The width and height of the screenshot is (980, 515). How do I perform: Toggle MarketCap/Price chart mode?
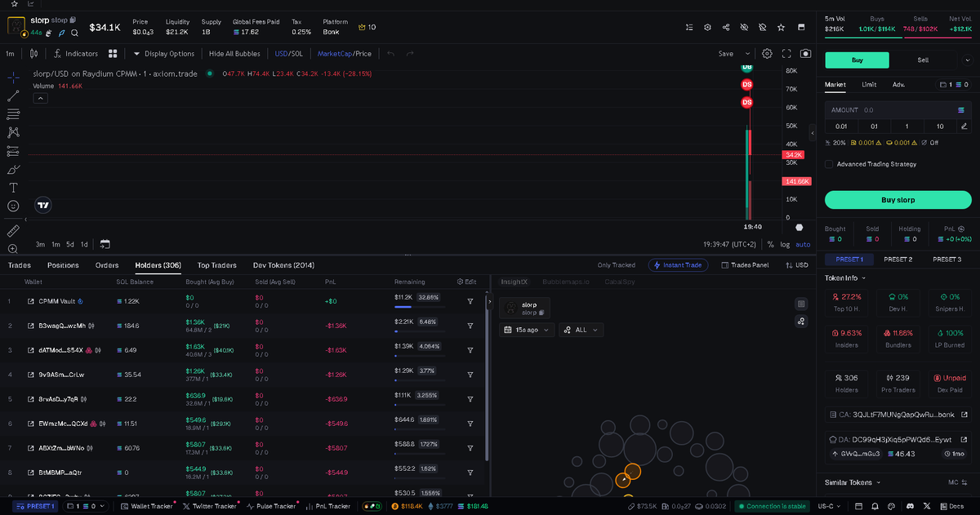click(x=344, y=54)
